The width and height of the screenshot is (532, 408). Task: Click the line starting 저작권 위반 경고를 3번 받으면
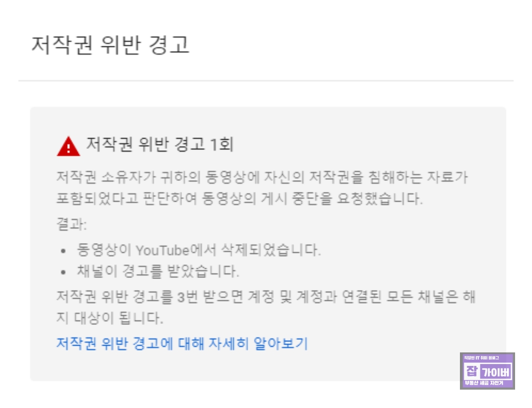[266, 297]
